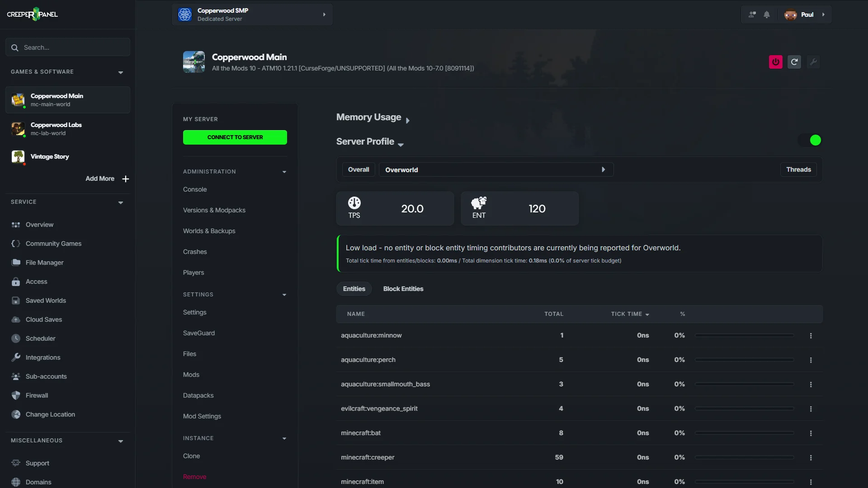Click the plus icon next to Add More
Image resolution: width=868 pixels, height=488 pixels.
coord(126,179)
